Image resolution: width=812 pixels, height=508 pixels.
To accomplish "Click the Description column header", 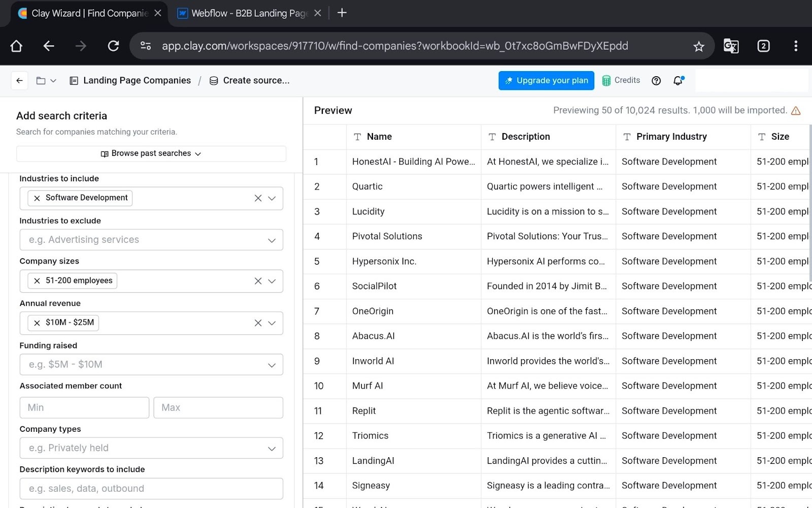I will pos(548,137).
